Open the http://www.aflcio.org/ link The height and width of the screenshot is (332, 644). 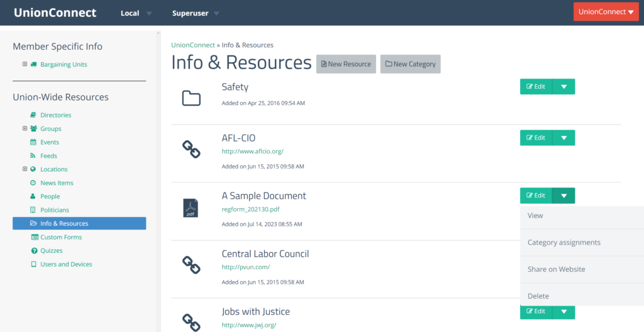pos(253,151)
